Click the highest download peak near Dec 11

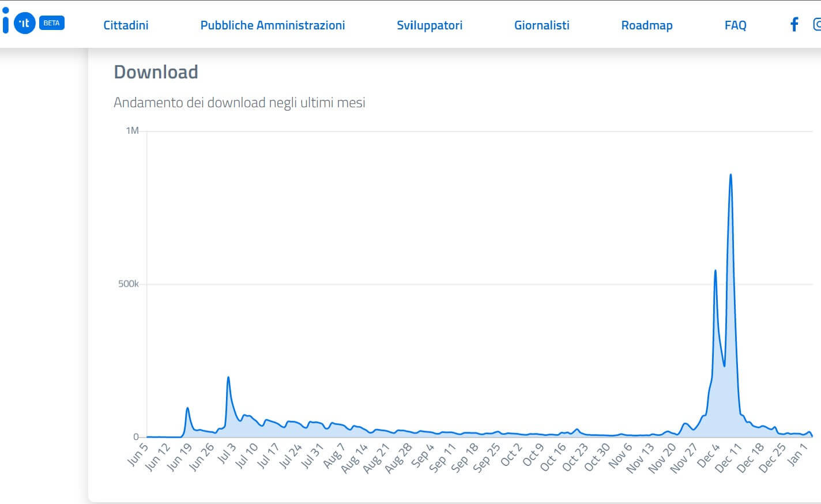coord(730,175)
